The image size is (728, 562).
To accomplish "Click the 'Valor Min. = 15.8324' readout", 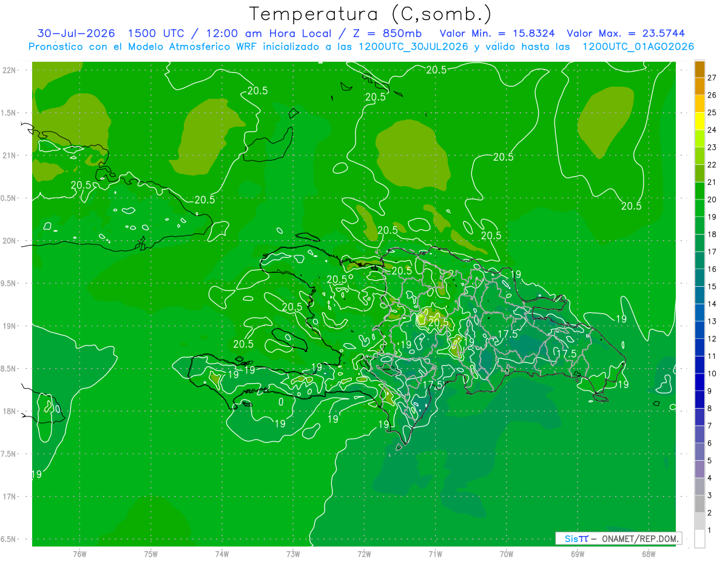I will tap(497, 33).
